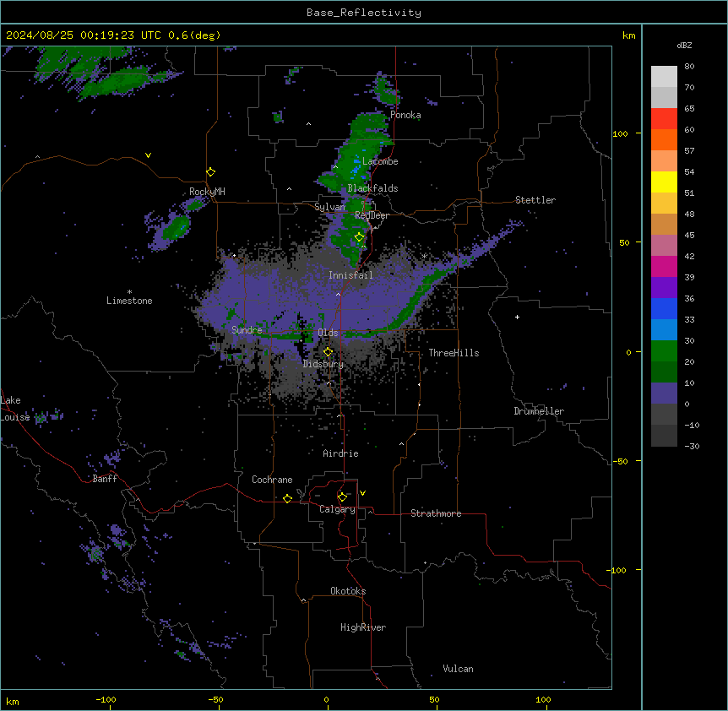The width and height of the screenshot is (728, 711).
Task: Click the 45 value in the dBZ legend
Action: coord(689,236)
